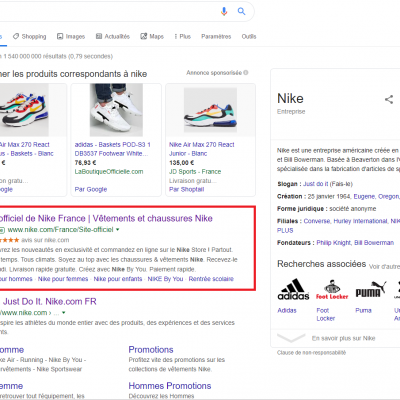Click the Adidas text link
Screen dimensions: 400x400
(287, 310)
